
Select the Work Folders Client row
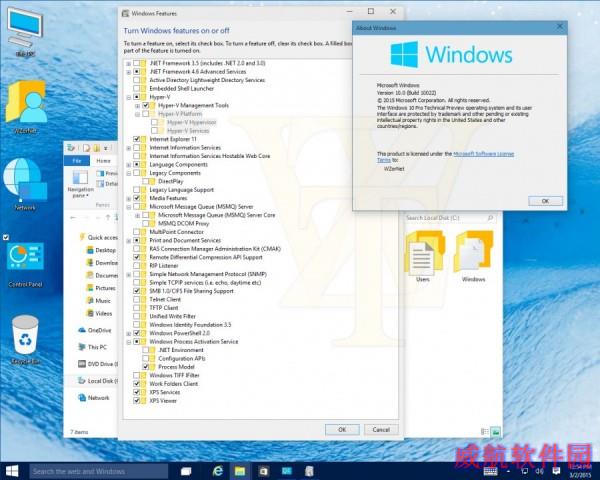click(x=174, y=384)
